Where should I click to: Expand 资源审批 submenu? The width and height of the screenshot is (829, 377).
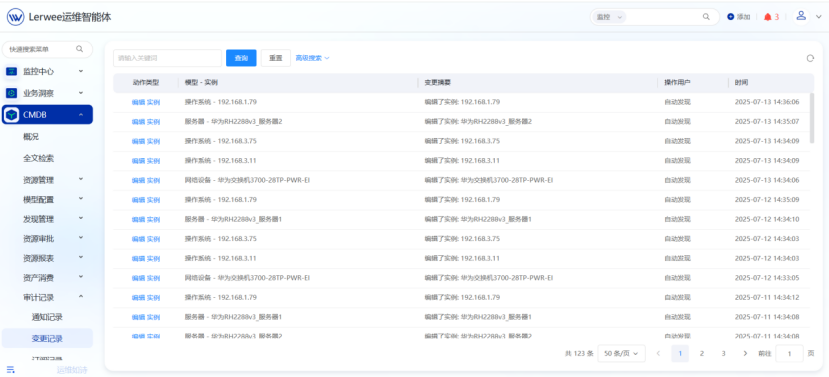coord(81,238)
